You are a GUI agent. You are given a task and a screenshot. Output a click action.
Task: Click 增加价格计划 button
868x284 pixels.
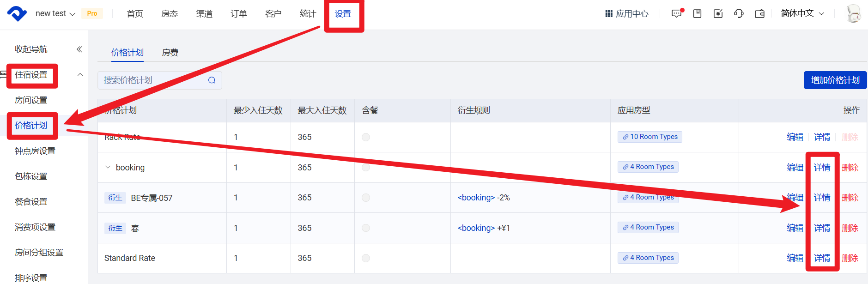tap(835, 80)
